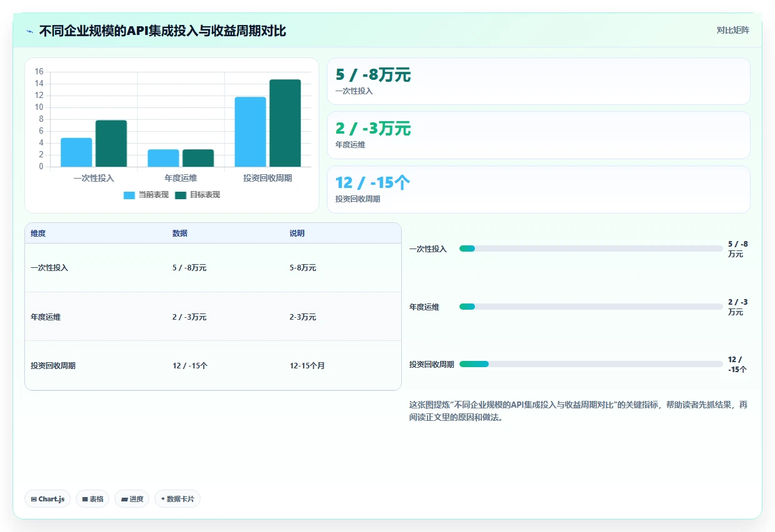The height and width of the screenshot is (532, 775).
Task: Click the 一次性投入 chart axis label
Action: (94, 178)
